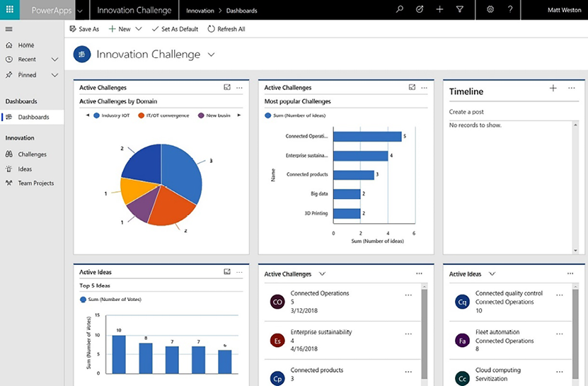
Task: Open options for Connected quality control idea
Action: pyautogui.click(x=560, y=295)
